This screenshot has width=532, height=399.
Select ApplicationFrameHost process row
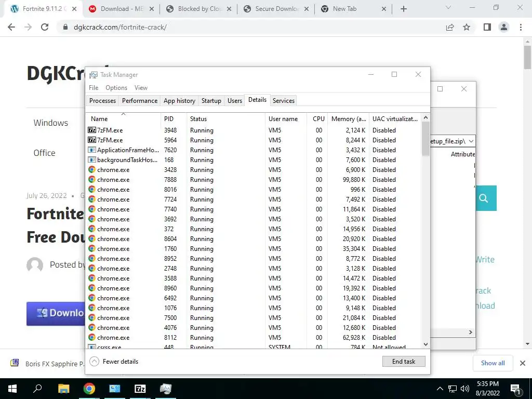pyautogui.click(x=253, y=150)
